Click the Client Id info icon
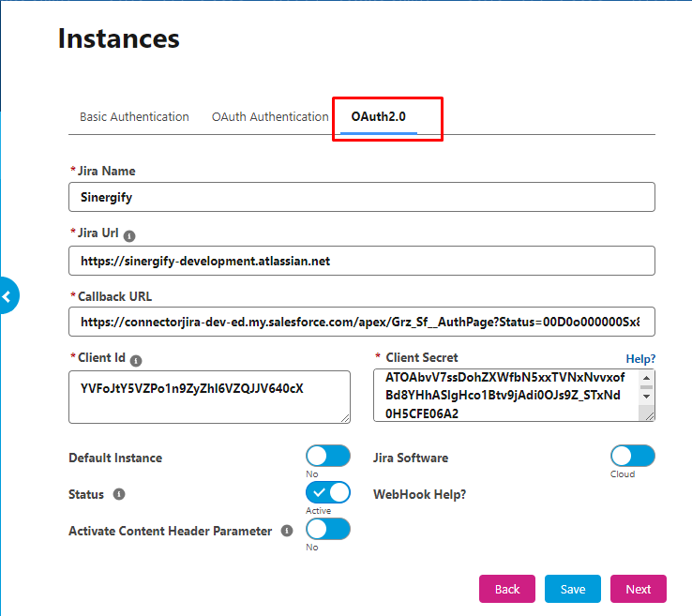 click(x=136, y=361)
